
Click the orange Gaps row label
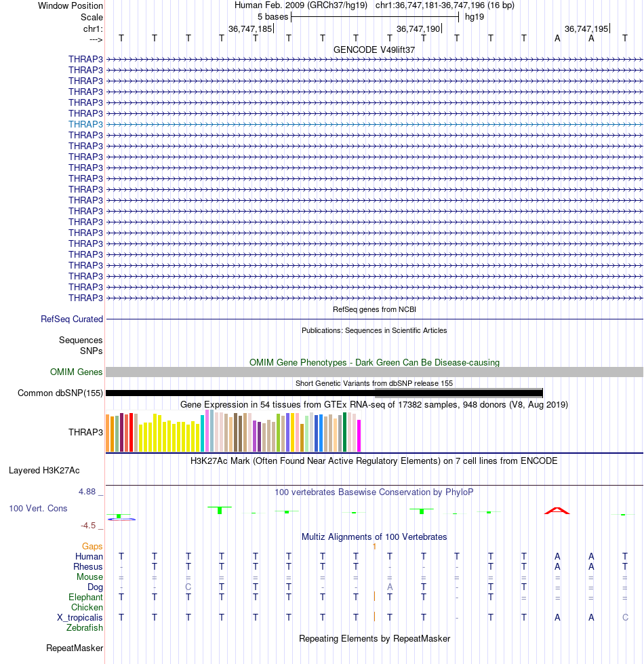tap(92, 546)
